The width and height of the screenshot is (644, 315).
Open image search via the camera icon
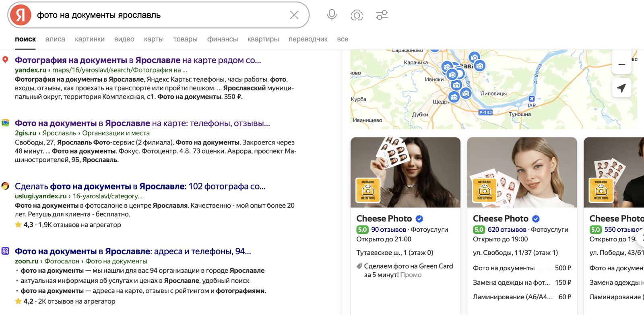(357, 15)
